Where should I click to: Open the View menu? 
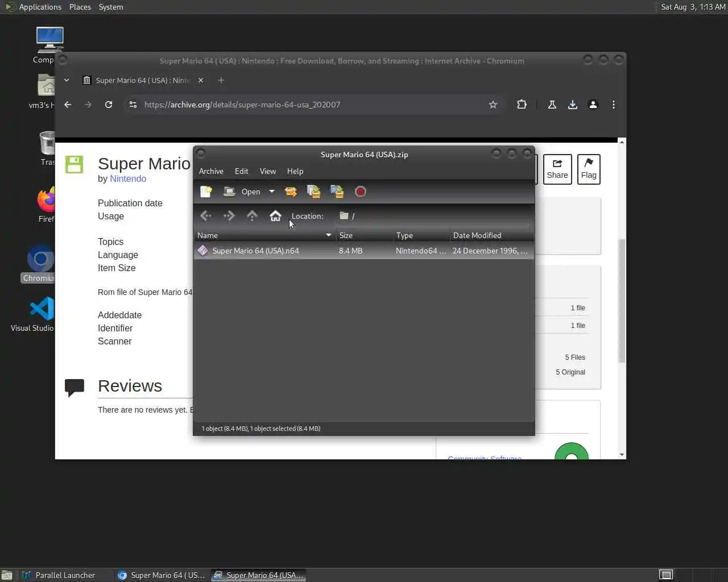pos(268,171)
